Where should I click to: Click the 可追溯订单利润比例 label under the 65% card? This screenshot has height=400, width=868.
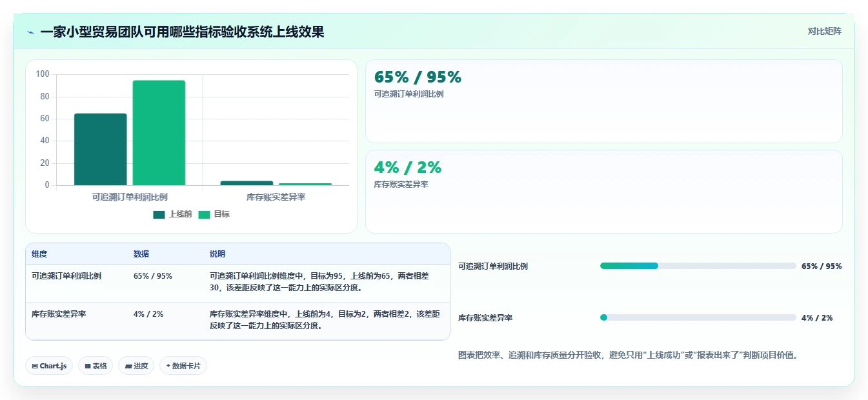point(409,94)
